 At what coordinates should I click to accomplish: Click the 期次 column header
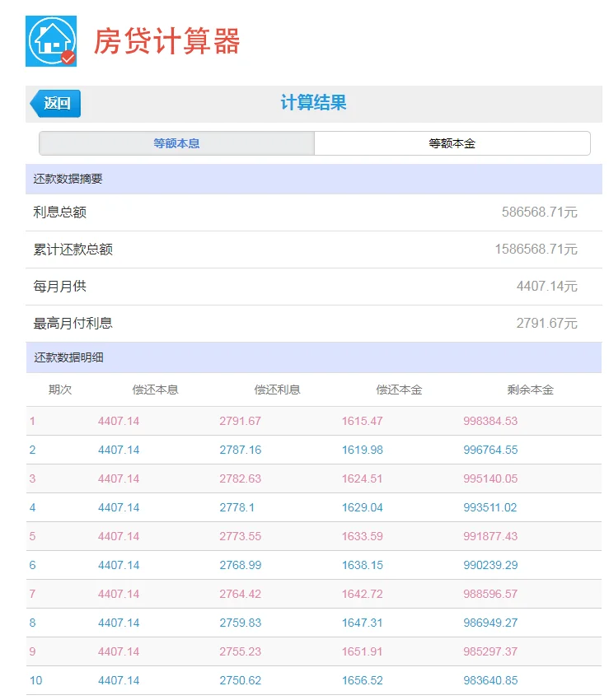pyautogui.click(x=60, y=390)
